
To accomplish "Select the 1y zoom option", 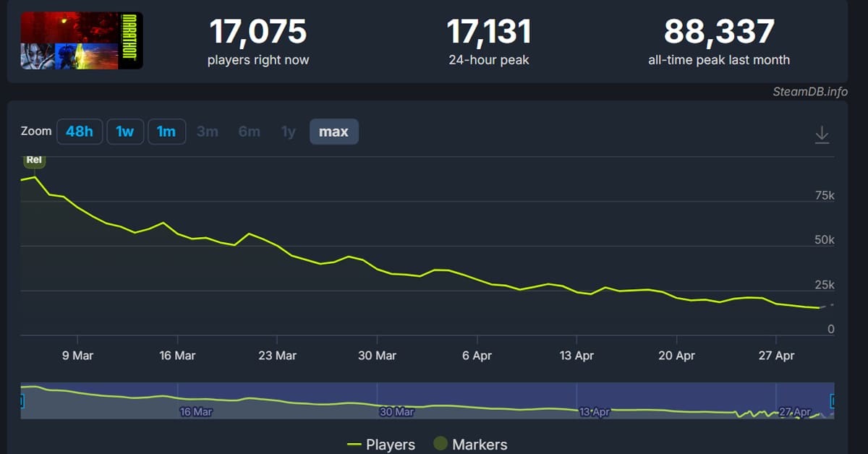I will [289, 132].
